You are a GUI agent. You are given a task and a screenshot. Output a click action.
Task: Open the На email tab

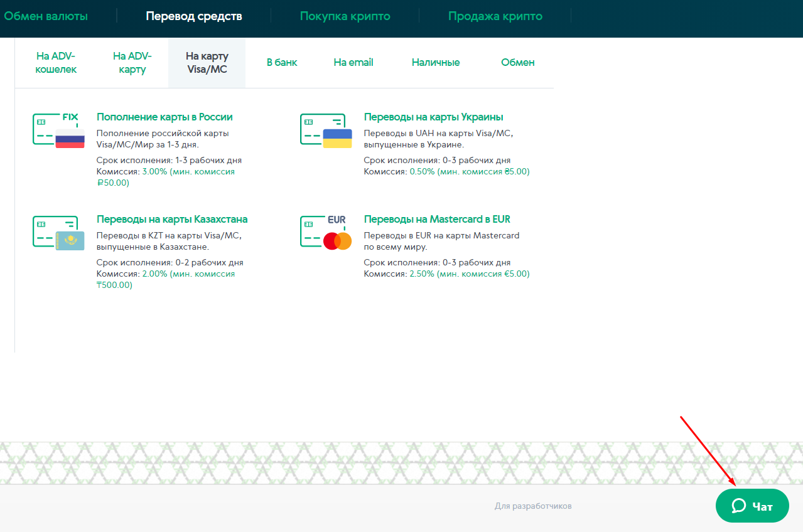pos(353,63)
